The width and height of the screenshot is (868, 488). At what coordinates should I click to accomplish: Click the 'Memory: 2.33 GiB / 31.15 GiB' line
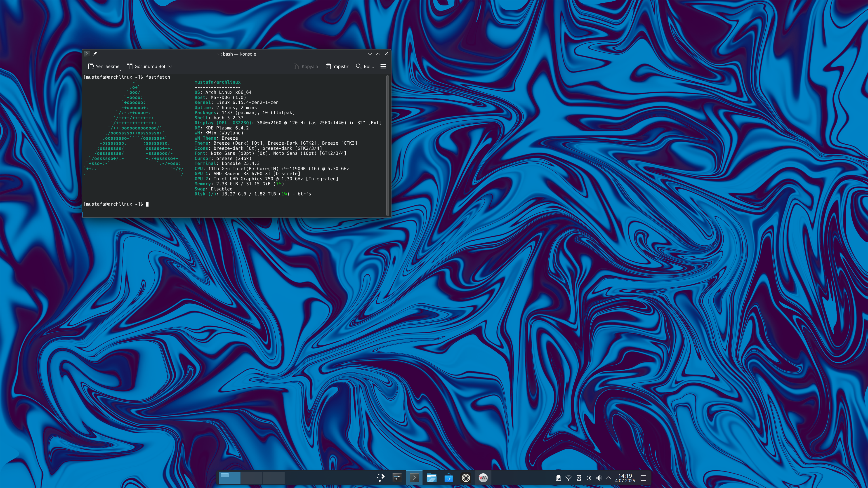click(x=239, y=184)
